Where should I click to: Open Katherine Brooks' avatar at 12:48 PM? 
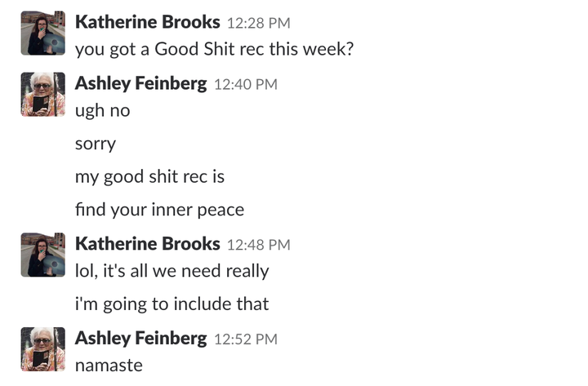pyautogui.click(x=42, y=255)
